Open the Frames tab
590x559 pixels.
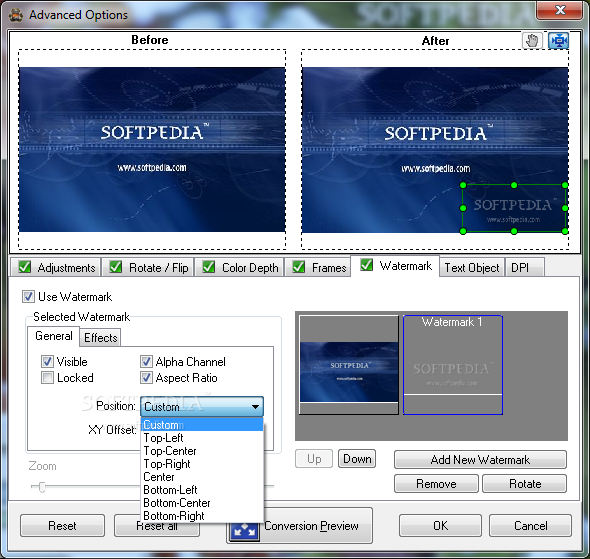point(318,267)
